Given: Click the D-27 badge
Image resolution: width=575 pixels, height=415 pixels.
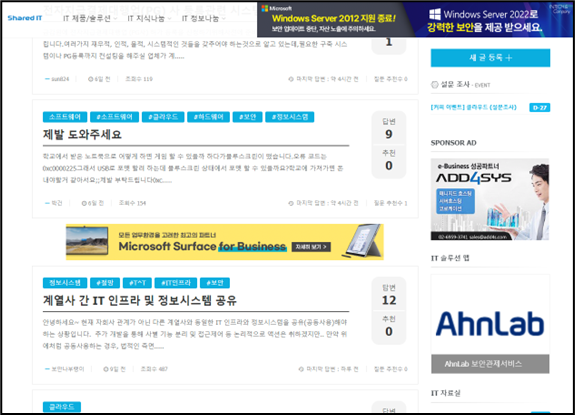Looking at the screenshot, I should [540, 107].
